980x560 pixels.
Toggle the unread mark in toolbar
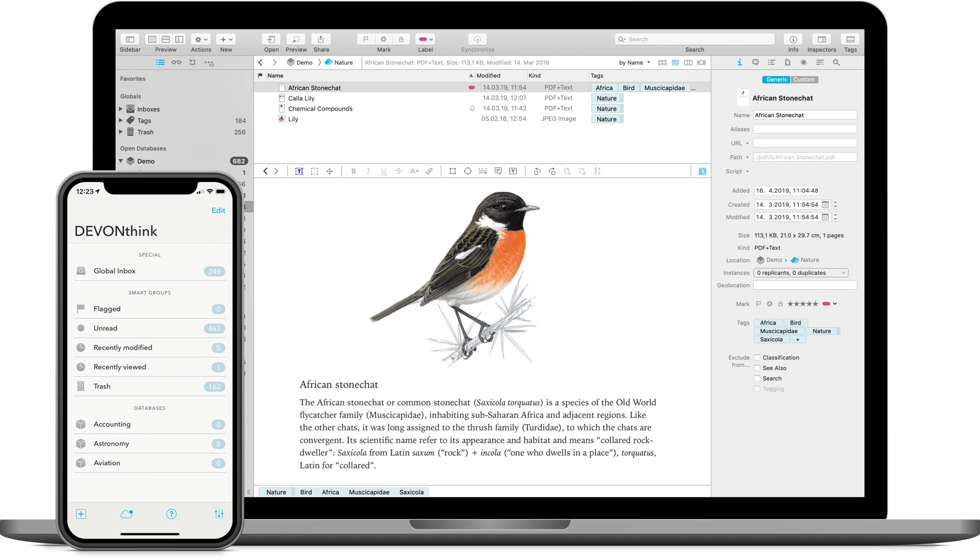[x=383, y=39]
